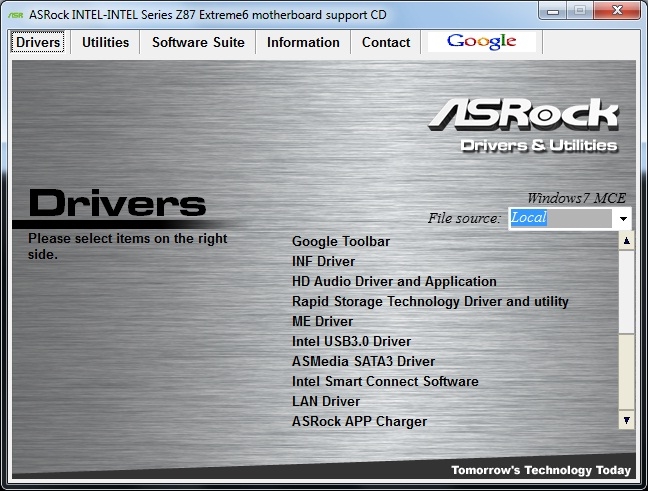Select HD Audio Driver and Application
The image size is (648, 491).
(x=394, y=281)
